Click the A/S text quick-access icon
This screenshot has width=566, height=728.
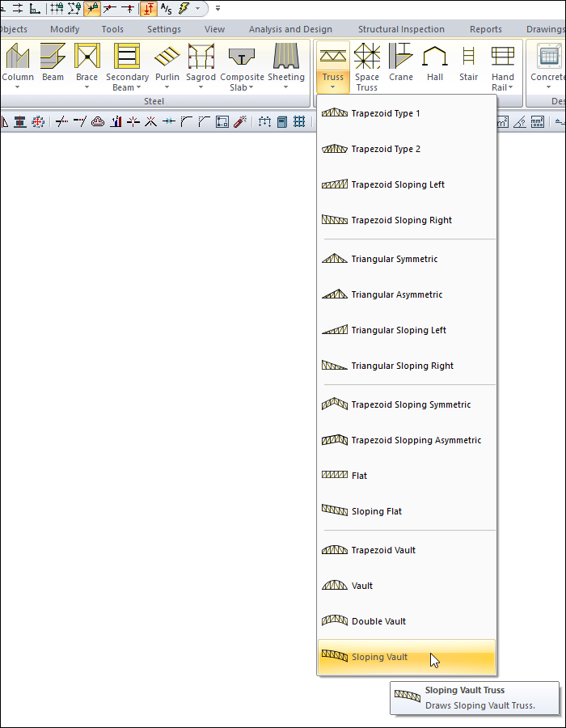click(166, 8)
